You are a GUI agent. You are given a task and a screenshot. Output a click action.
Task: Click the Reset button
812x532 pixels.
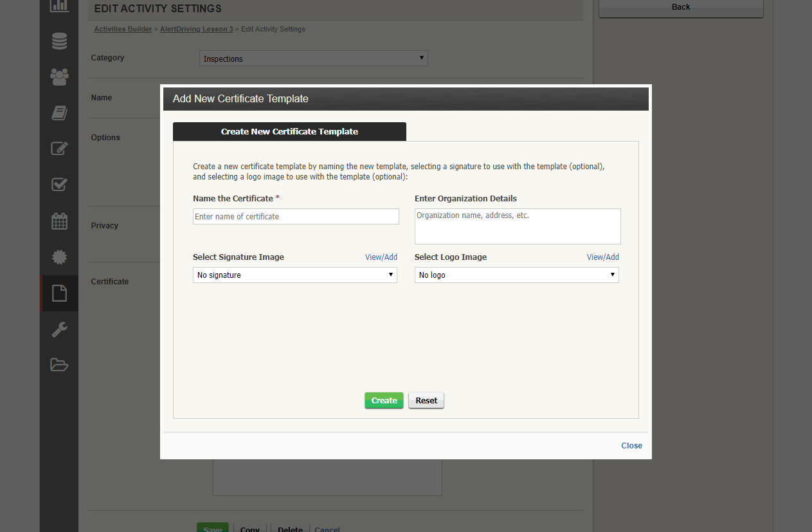[426, 400]
